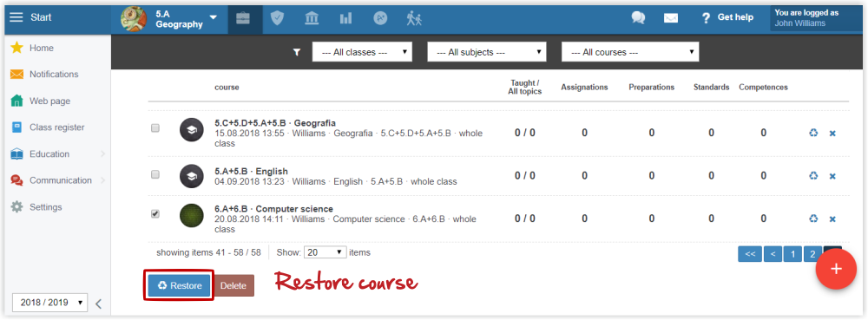Click delete X for Computer science course
Screen dimensions: 868x320
click(832, 219)
